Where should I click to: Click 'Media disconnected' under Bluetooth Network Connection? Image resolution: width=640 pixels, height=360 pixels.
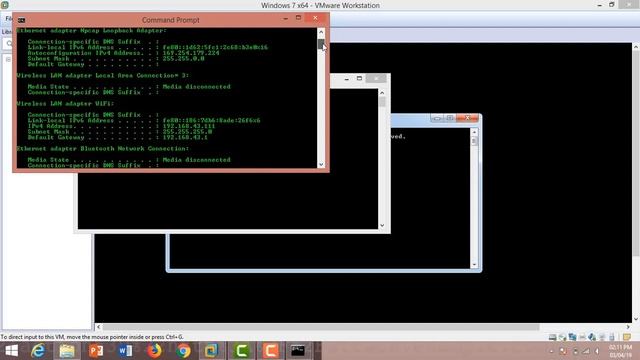(196, 160)
